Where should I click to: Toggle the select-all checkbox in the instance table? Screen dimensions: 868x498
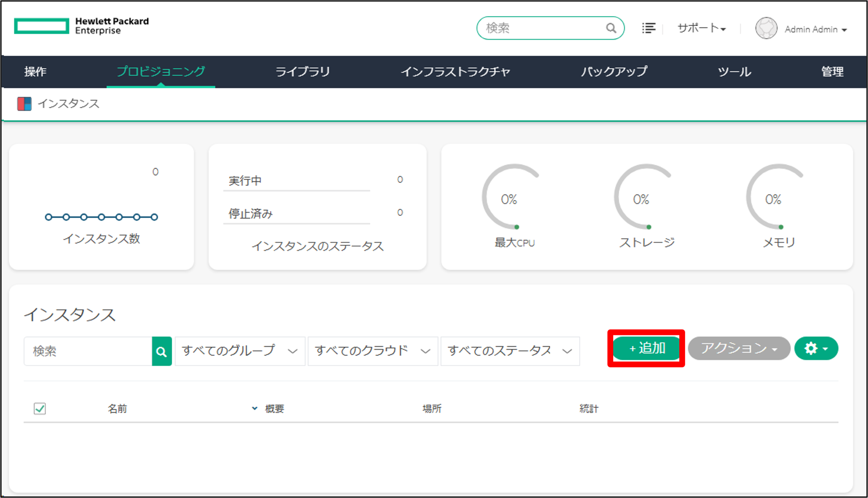click(39, 408)
